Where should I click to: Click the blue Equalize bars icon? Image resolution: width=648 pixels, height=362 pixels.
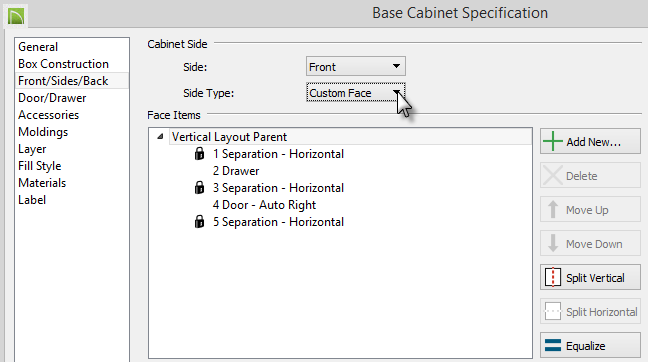pyautogui.click(x=553, y=345)
